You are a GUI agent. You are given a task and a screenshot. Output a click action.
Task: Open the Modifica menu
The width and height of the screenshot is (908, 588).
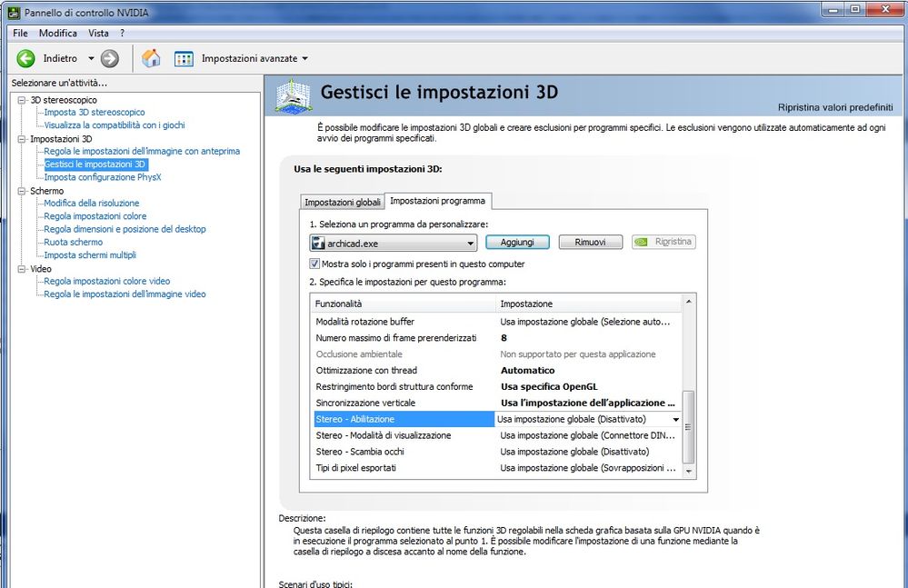click(58, 33)
